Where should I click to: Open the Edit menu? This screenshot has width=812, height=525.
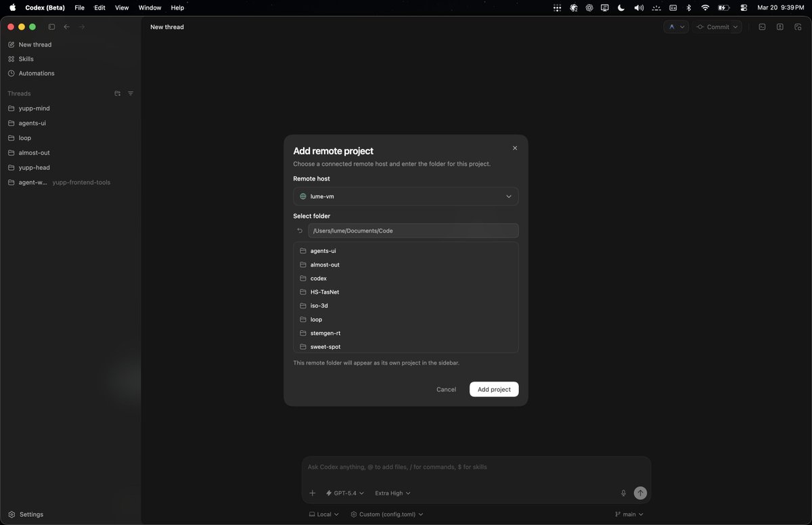99,7
